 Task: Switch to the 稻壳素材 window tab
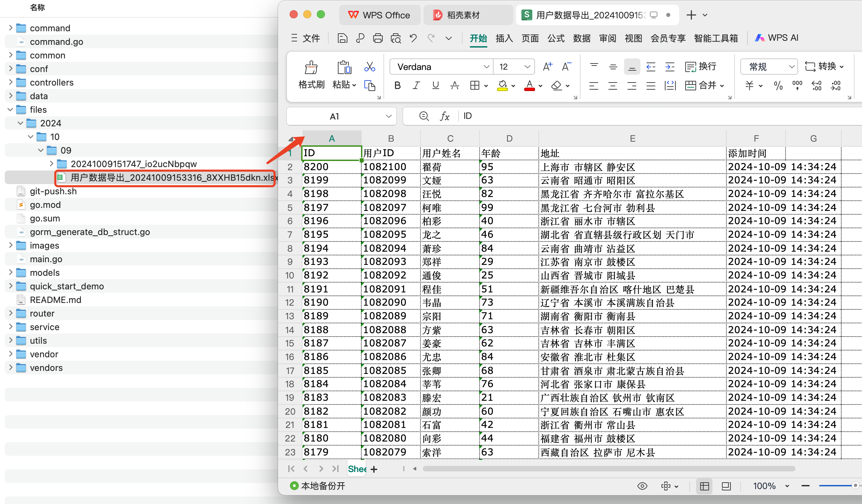(x=468, y=15)
